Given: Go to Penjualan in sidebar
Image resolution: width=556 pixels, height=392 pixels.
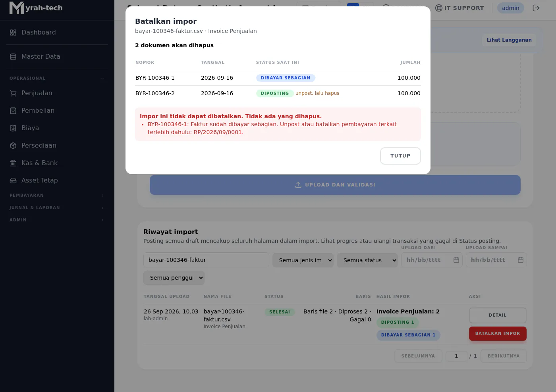Looking at the screenshot, I should pyautogui.click(x=57, y=93).
